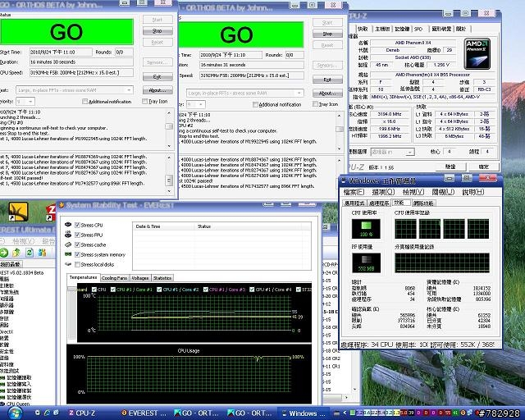The height and width of the screenshot is (420, 525).
Task: Open the SPD tab in CPU-Z
Action: click(x=418, y=30)
